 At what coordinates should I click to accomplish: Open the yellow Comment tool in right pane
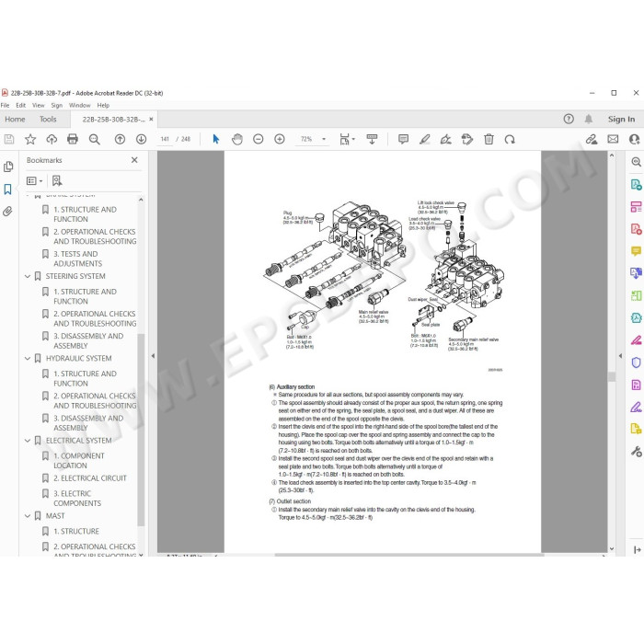coord(636,251)
